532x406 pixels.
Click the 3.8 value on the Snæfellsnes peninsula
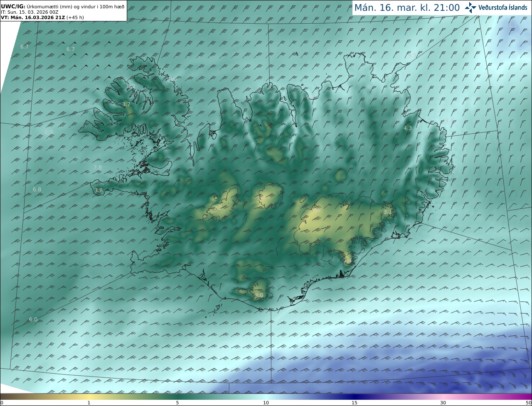coord(99,190)
